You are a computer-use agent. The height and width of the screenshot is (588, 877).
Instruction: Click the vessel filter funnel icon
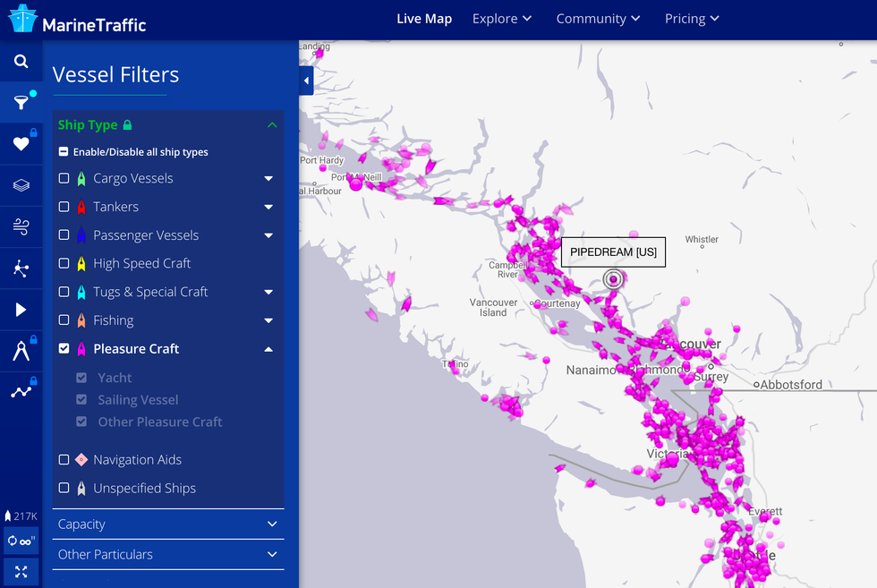21,103
